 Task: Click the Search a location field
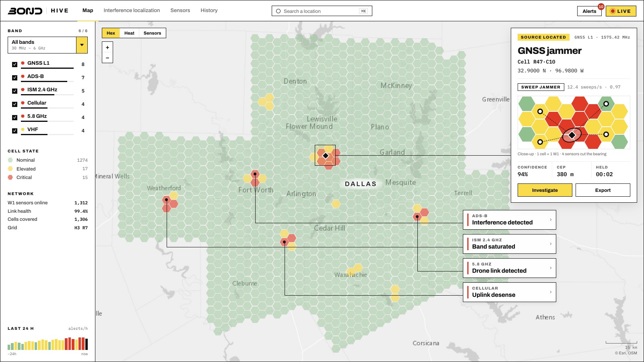322,11
